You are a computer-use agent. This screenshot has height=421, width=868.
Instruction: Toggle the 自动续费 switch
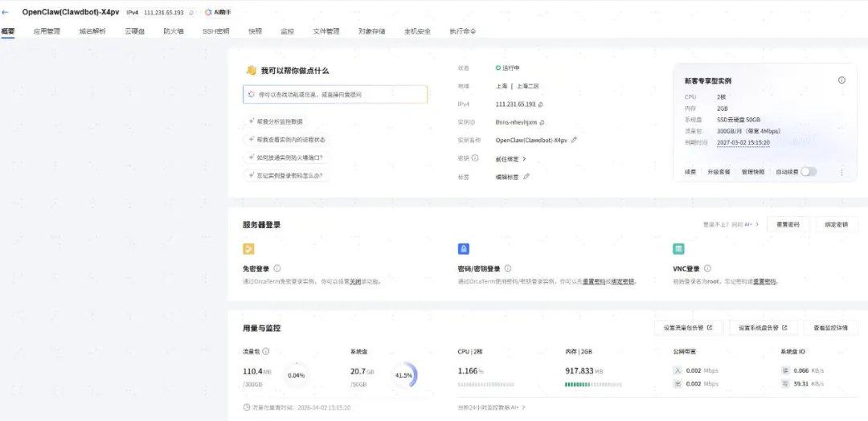[x=809, y=172]
